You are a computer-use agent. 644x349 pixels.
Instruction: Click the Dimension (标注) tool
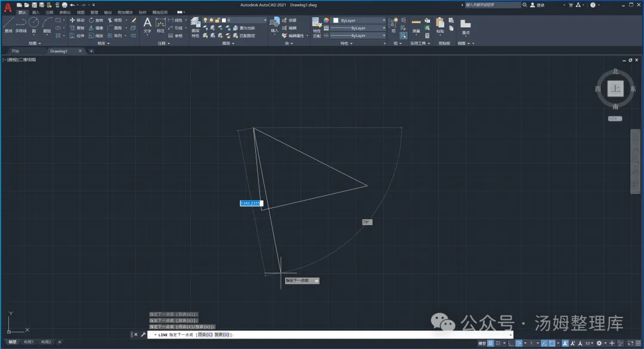160,25
